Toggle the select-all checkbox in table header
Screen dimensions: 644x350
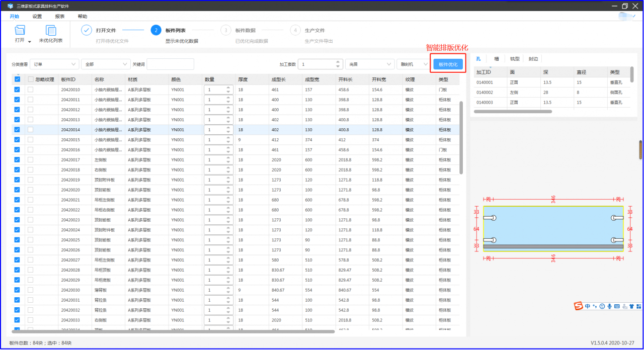coord(17,79)
